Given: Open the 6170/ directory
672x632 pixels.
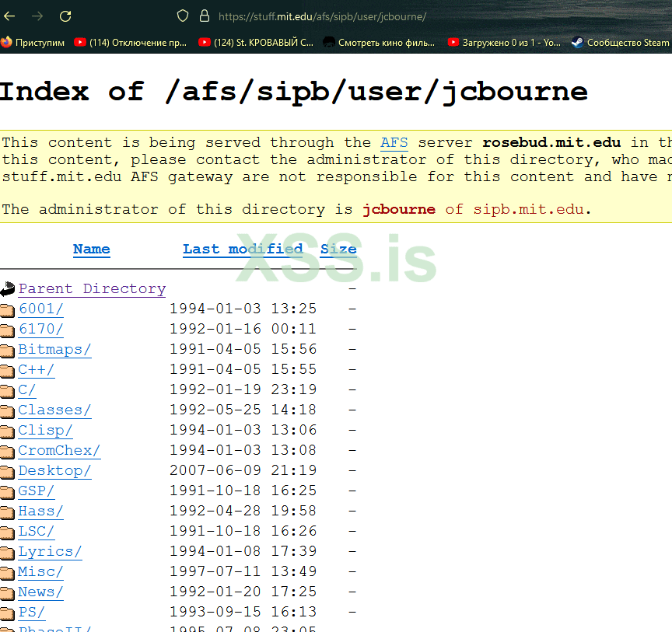Looking at the screenshot, I should (x=40, y=329).
